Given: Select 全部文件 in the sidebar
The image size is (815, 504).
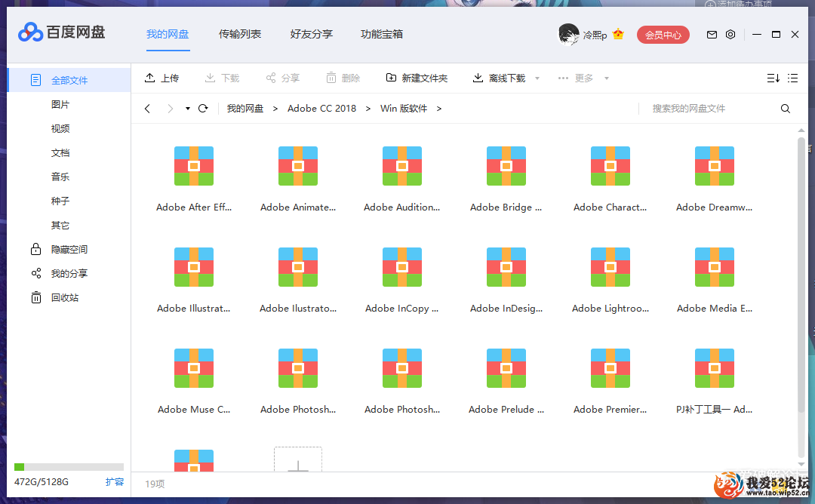Looking at the screenshot, I should point(69,80).
